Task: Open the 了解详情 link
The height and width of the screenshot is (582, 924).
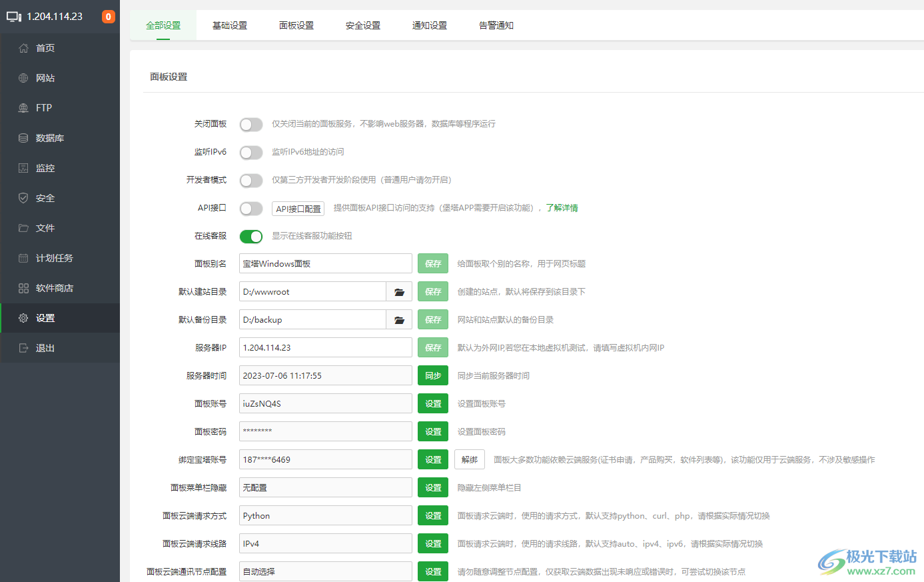Action: [x=562, y=208]
